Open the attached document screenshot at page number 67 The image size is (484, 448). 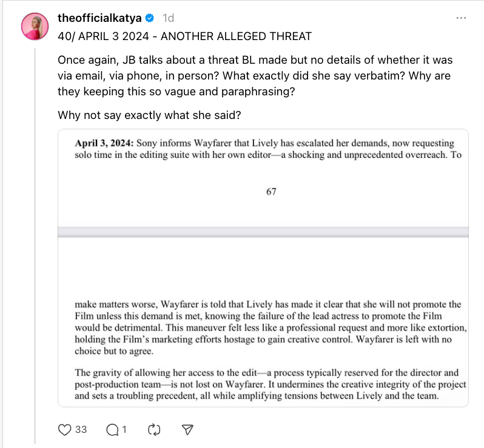pyautogui.click(x=271, y=191)
